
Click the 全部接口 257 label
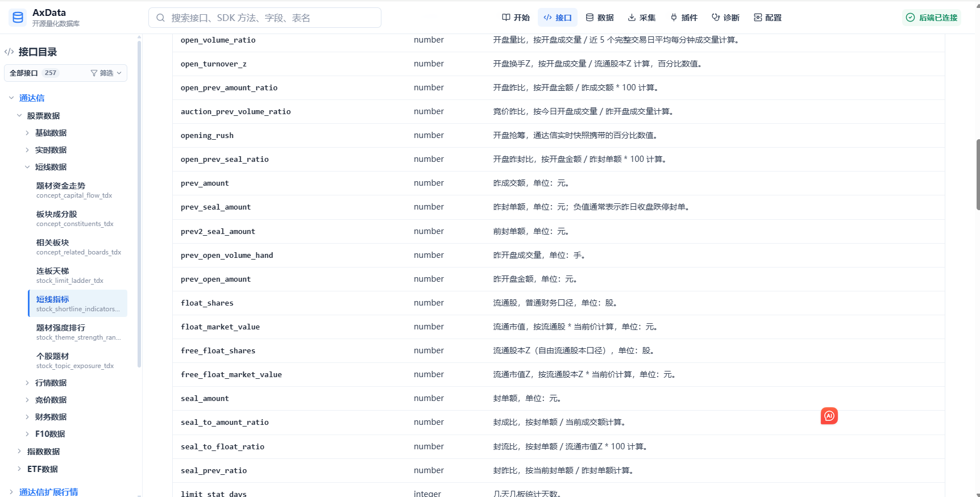point(34,73)
